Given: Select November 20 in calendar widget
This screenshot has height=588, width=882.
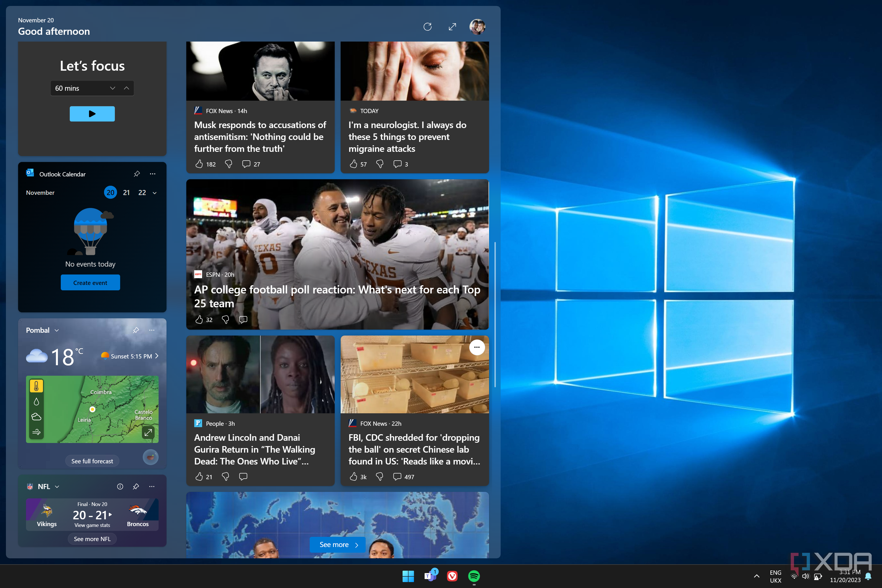Looking at the screenshot, I should [110, 193].
